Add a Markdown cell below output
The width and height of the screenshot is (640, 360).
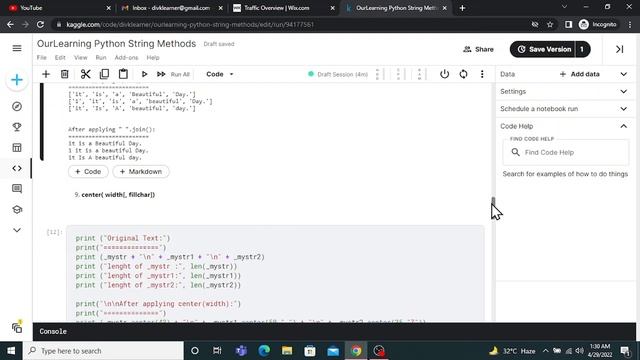click(141, 172)
